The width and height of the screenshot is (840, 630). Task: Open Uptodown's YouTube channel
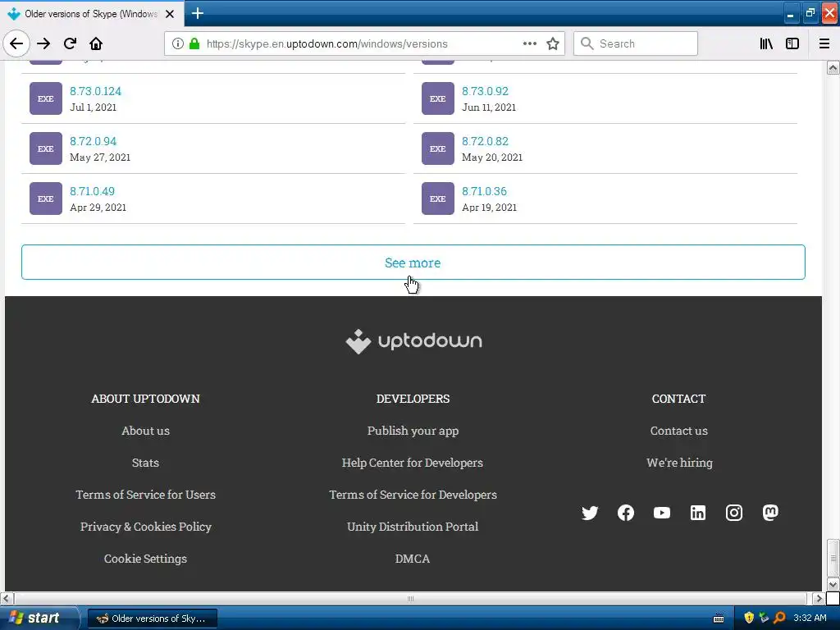pos(662,513)
